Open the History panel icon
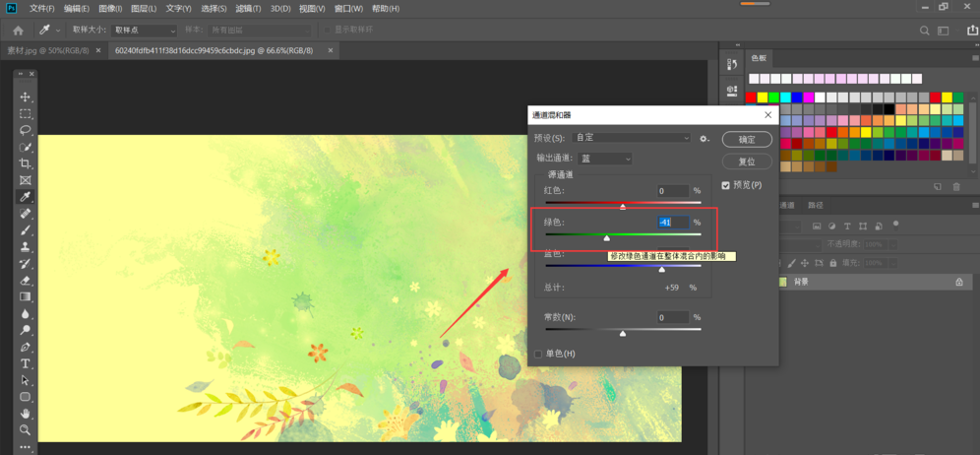Screen dimensions: 980x455 pos(732,65)
